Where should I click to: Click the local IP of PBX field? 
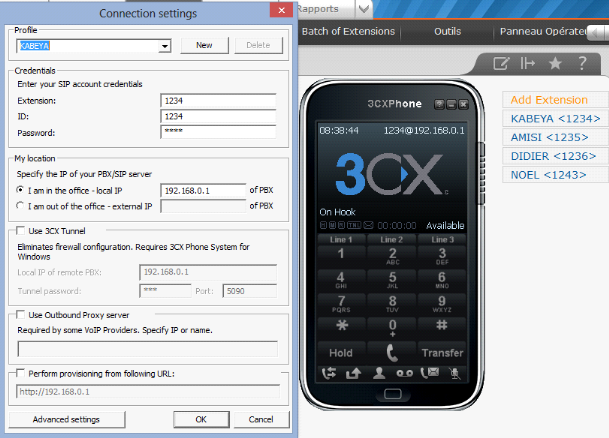click(x=203, y=190)
